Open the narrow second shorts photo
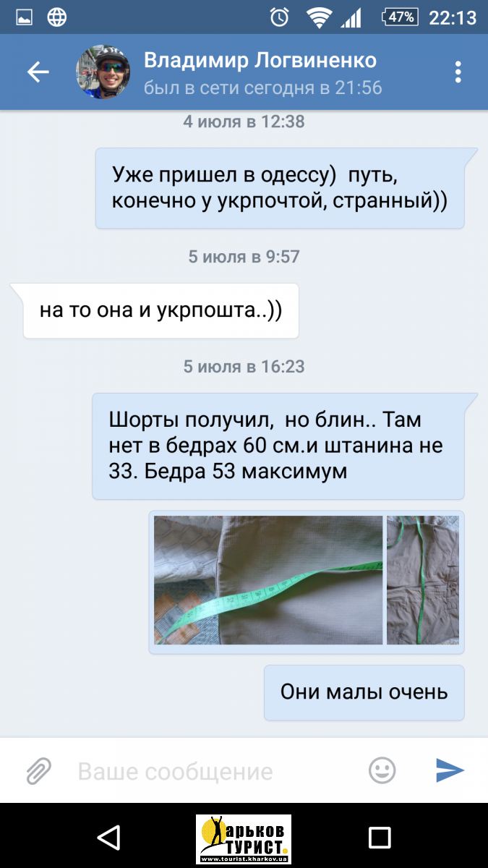Viewport: 488px width, 868px height. pos(423,580)
